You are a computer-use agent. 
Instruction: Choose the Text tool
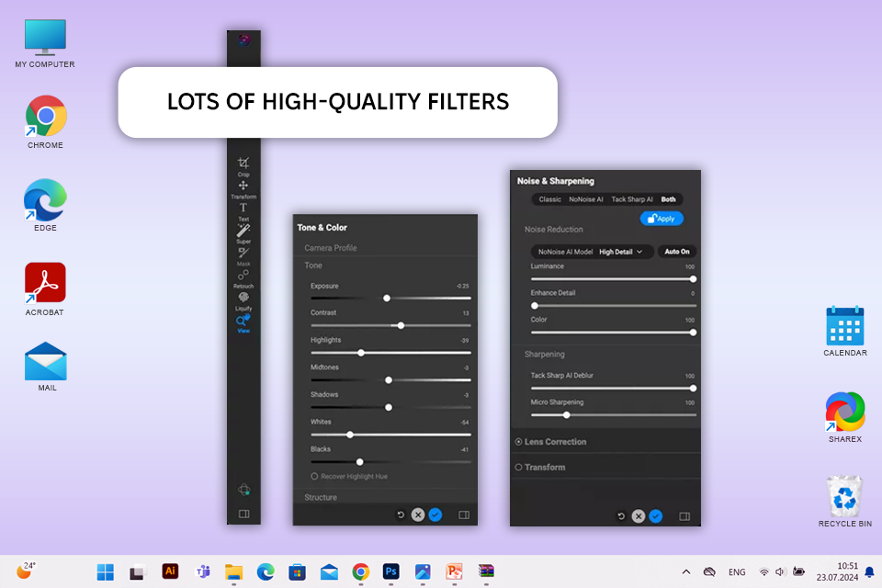[243, 209]
